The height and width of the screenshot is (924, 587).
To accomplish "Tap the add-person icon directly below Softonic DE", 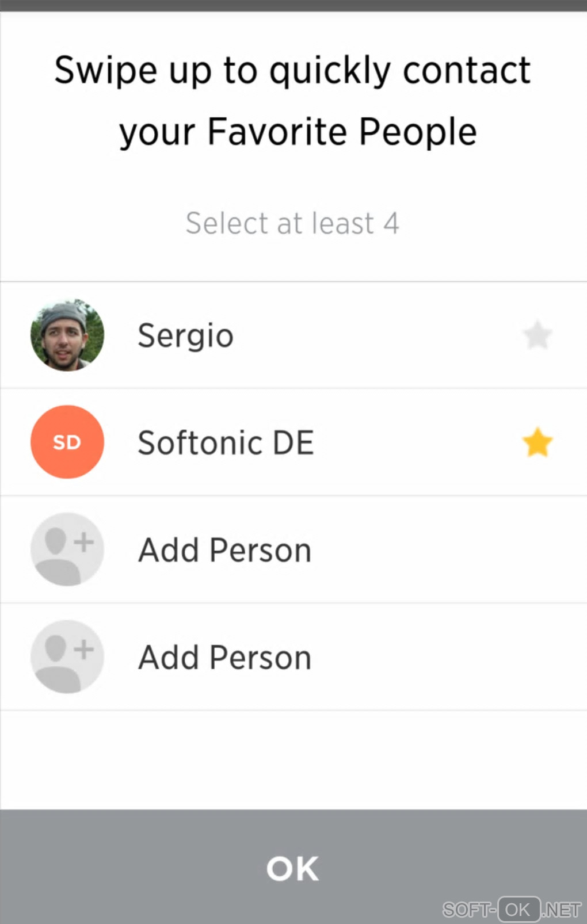I will coord(67,549).
